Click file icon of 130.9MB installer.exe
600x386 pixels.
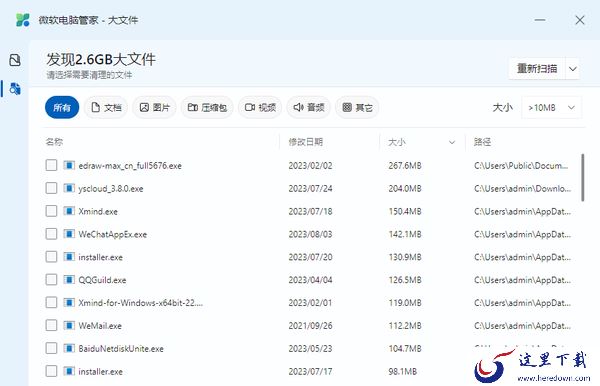69,257
